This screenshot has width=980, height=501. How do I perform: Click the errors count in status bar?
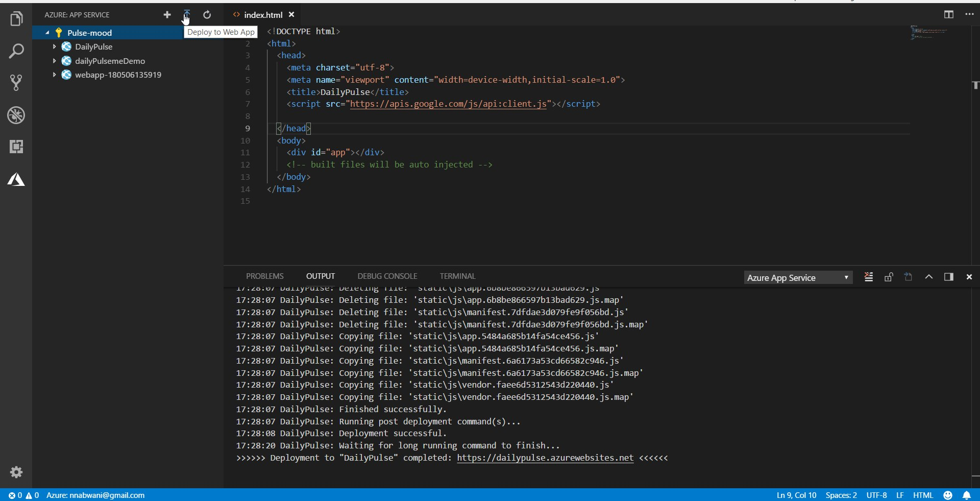(x=15, y=495)
